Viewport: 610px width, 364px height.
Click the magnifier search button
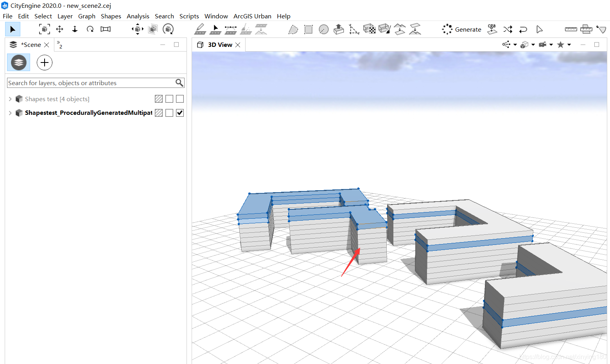pyautogui.click(x=179, y=83)
